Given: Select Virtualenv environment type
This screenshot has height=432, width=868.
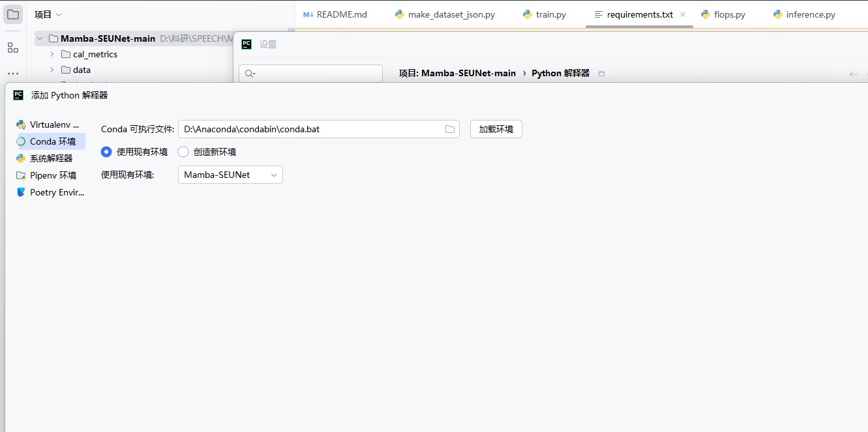Looking at the screenshot, I should click(50, 124).
